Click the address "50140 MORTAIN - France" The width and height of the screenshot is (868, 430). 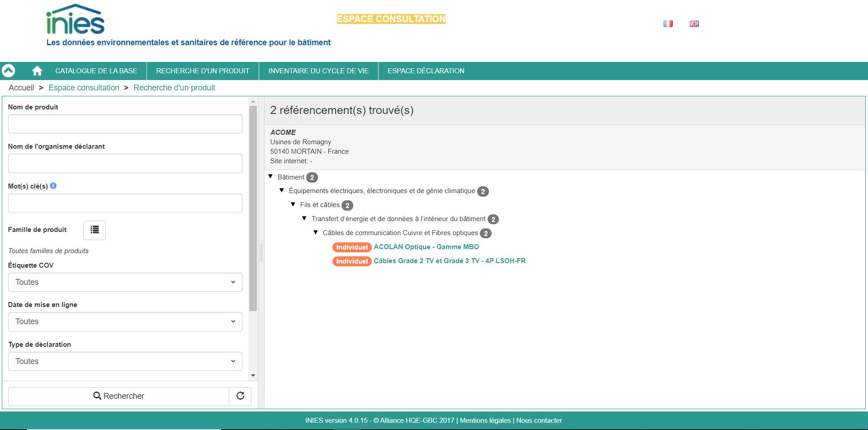(309, 151)
